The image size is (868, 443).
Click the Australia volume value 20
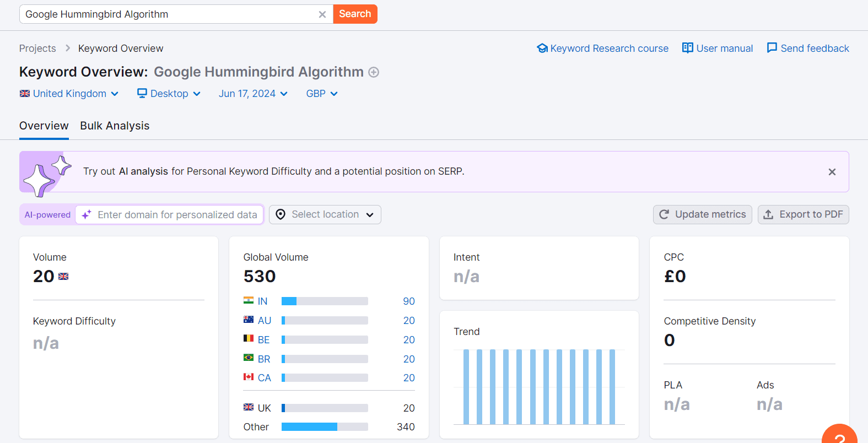(x=409, y=321)
